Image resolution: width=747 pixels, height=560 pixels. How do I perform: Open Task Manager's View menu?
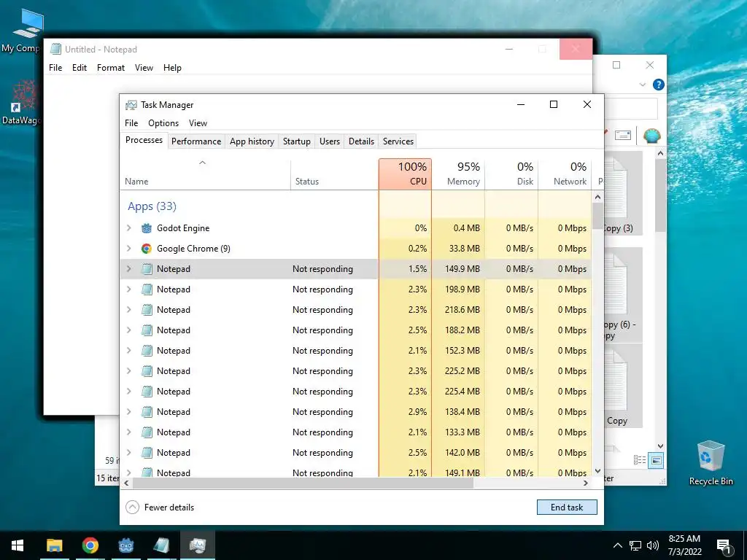click(198, 123)
